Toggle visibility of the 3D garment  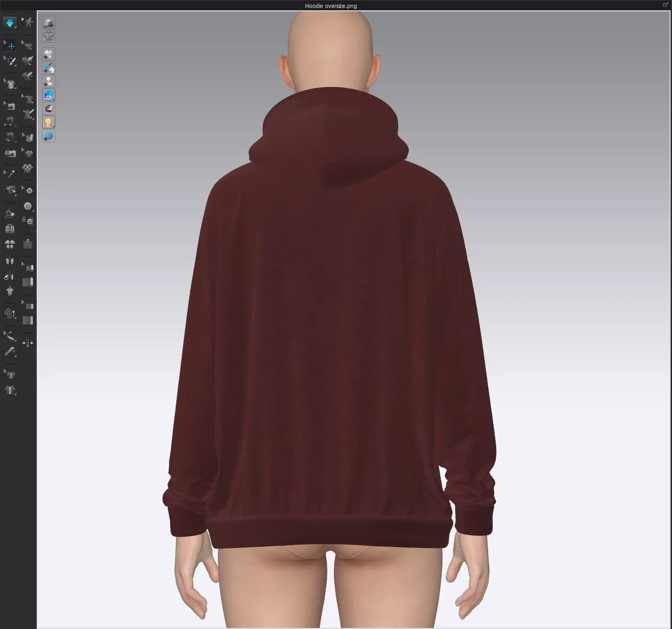pyautogui.click(x=48, y=54)
